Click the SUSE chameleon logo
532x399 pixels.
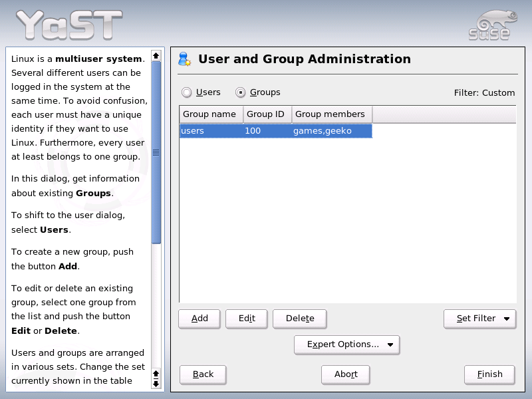coord(493,25)
